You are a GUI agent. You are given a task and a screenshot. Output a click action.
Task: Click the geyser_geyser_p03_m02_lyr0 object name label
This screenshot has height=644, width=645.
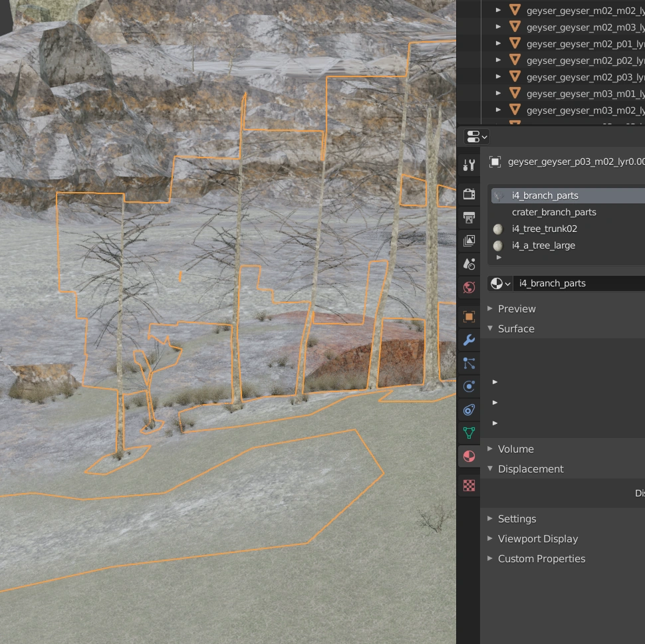click(x=577, y=161)
